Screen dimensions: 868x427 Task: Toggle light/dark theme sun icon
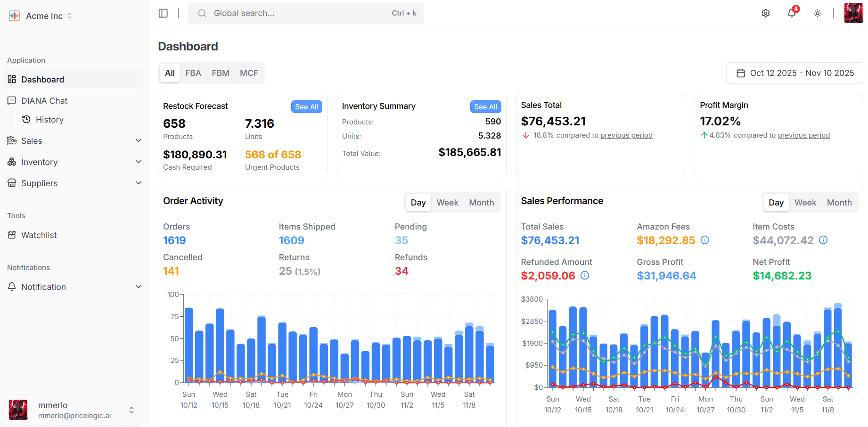[818, 13]
